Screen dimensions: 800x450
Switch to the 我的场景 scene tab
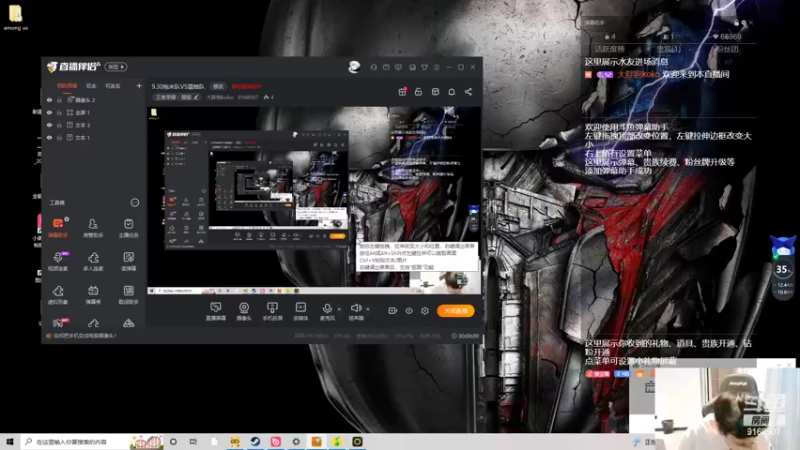click(67, 86)
